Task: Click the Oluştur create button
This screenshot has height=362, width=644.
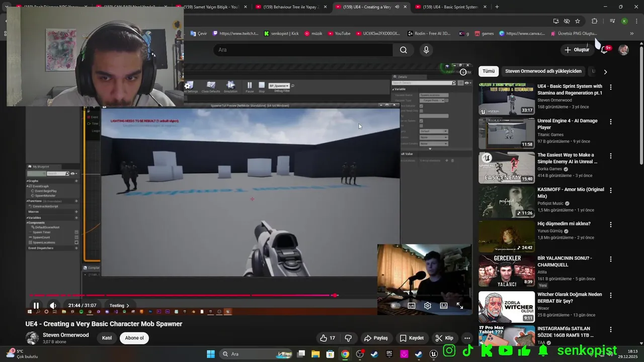Action: pyautogui.click(x=577, y=50)
